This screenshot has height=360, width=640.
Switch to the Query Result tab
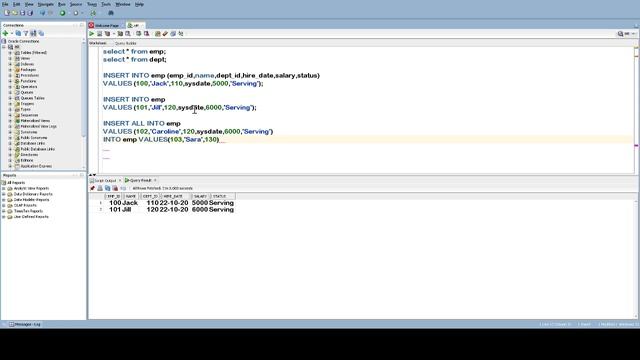[x=140, y=180]
